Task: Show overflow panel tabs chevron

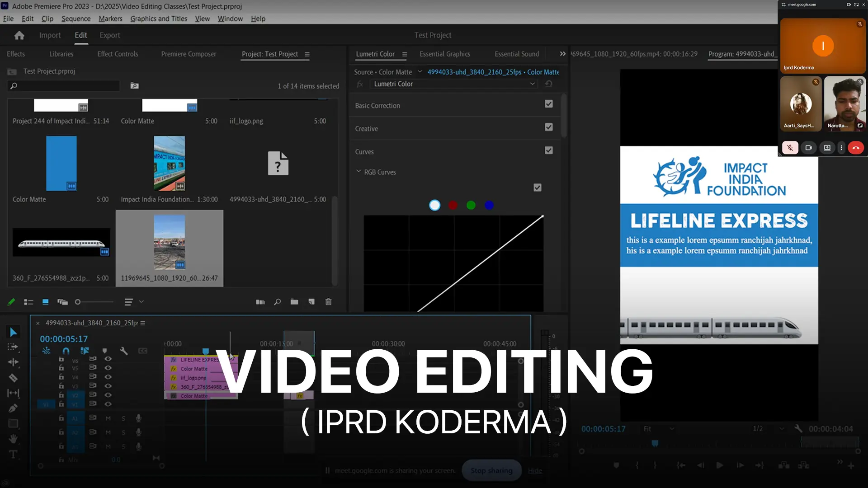Action: (563, 54)
